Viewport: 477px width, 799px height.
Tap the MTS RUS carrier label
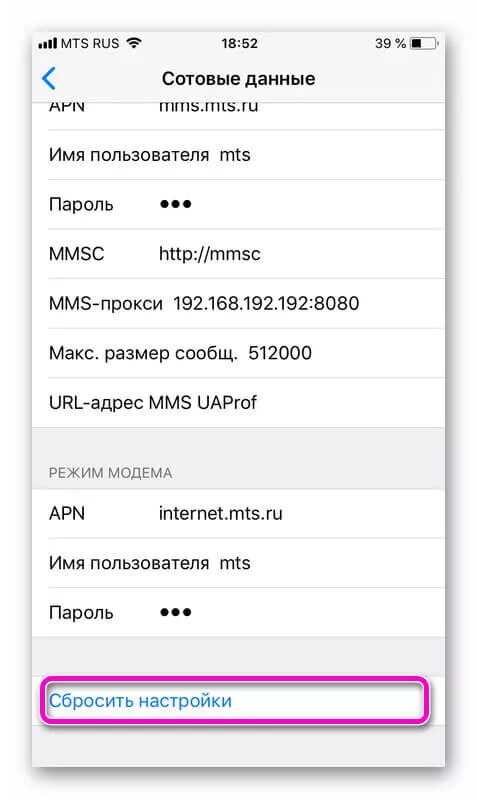(90, 43)
